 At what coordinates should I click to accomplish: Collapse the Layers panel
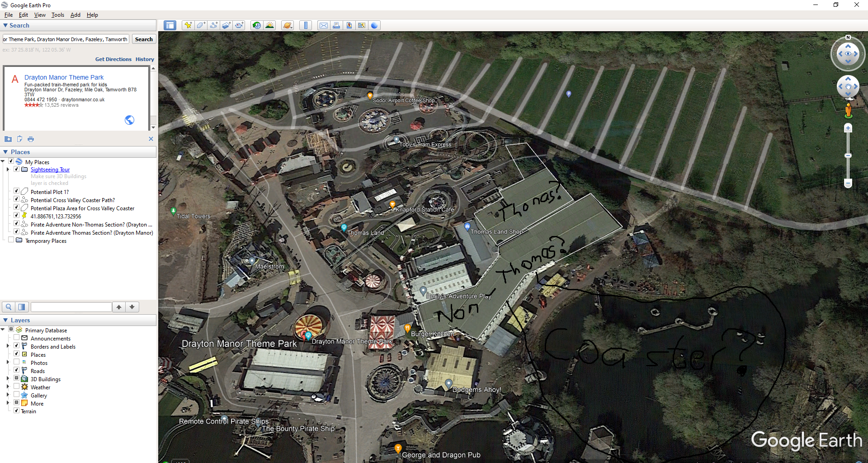(x=5, y=320)
